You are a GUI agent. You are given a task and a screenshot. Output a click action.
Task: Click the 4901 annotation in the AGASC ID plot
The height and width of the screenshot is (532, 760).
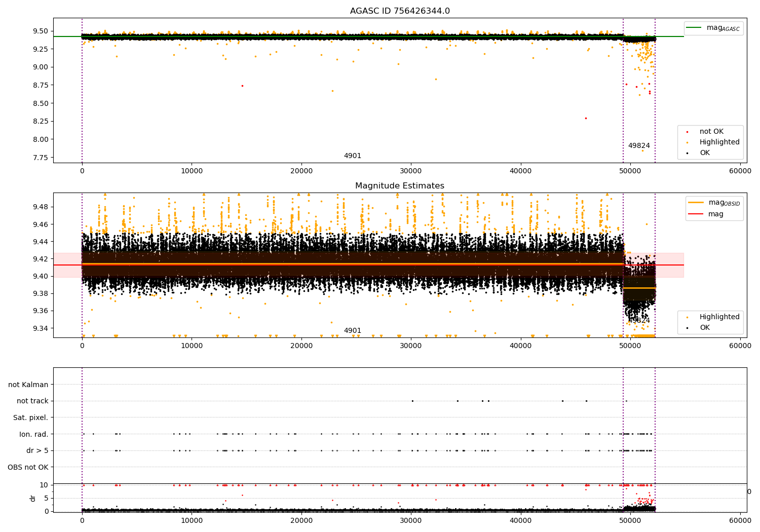pos(353,156)
